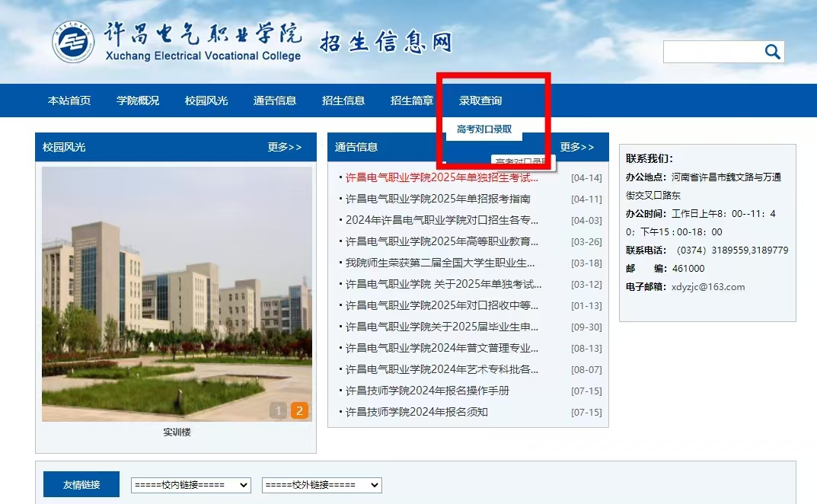Switch to slide 1 of campus carousel
The image size is (817, 504).
pos(278,411)
